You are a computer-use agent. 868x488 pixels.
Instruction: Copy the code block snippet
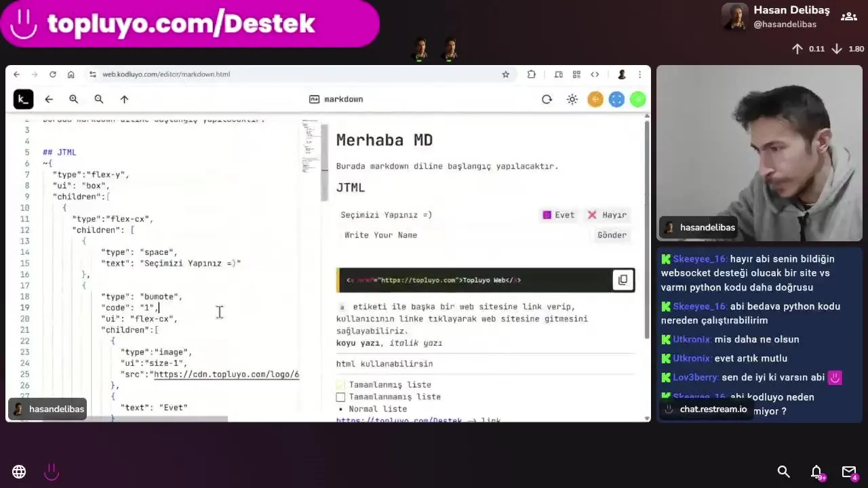click(x=623, y=280)
